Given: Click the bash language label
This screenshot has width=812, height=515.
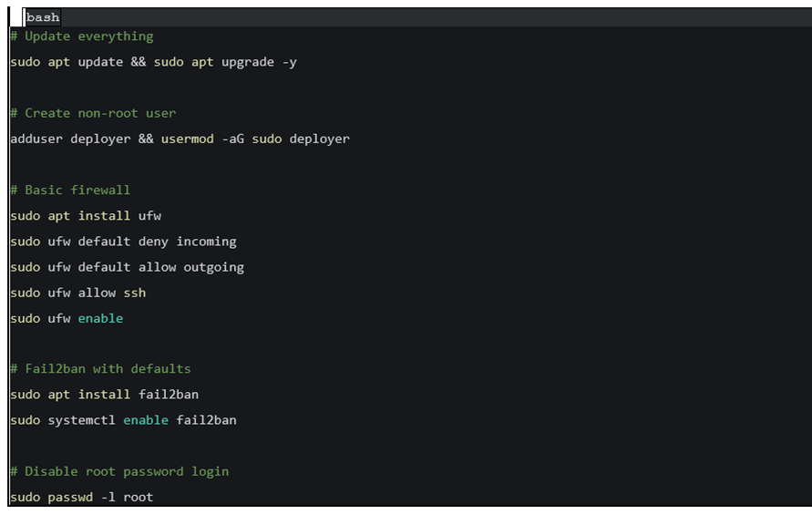Looking at the screenshot, I should click(43, 17).
